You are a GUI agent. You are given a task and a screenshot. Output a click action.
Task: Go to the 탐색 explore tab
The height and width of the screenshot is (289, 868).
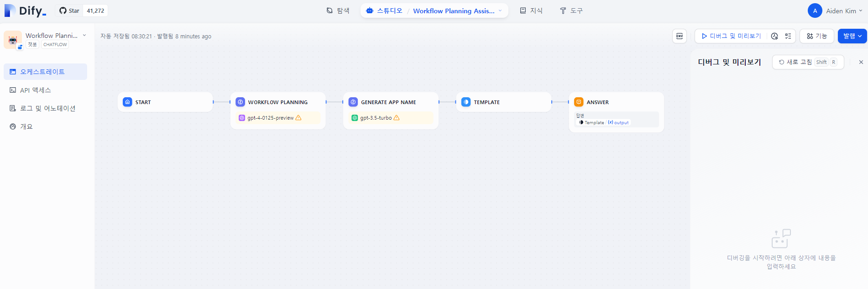tap(338, 11)
